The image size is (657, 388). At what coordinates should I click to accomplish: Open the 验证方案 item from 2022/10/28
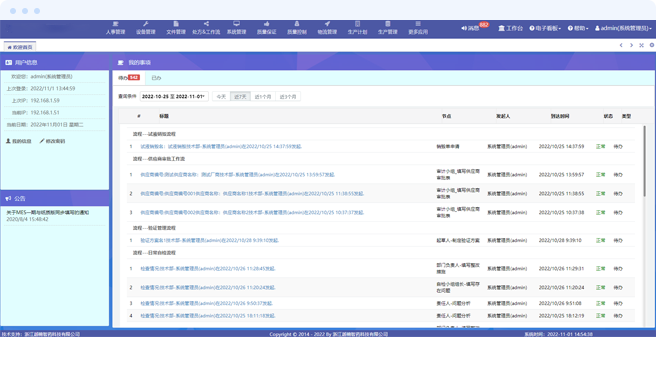coord(210,241)
